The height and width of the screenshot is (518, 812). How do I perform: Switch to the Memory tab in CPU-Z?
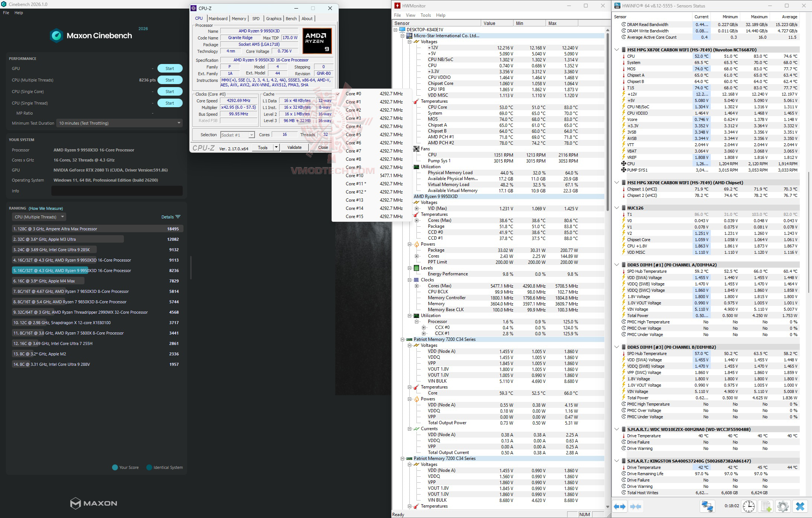coord(239,19)
